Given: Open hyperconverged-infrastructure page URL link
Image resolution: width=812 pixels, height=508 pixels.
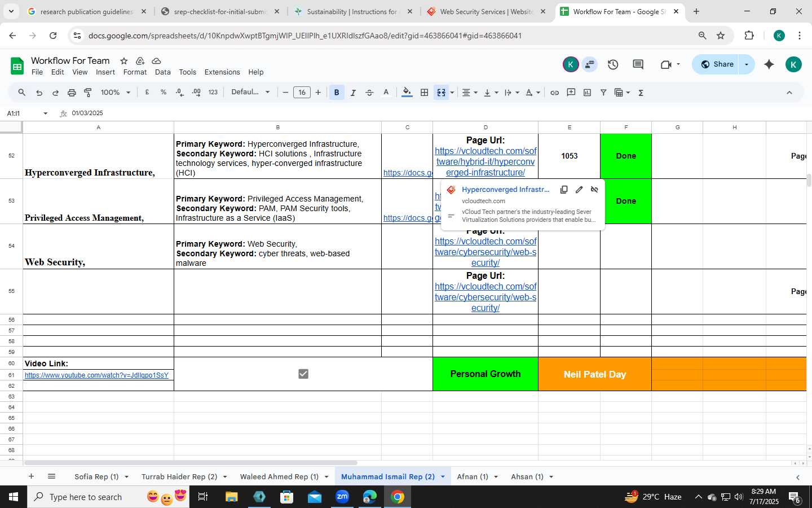Looking at the screenshot, I should click(486, 161).
